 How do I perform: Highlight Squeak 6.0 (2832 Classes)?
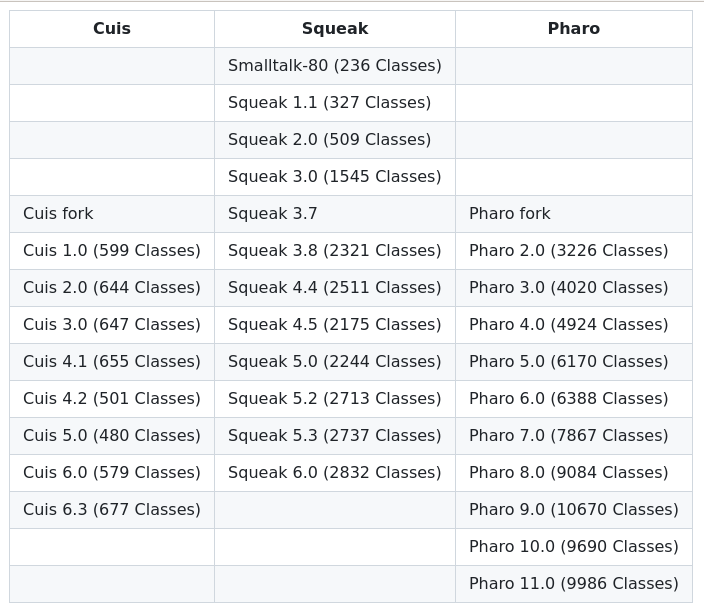pyautogui.click(x=335, y=473)
